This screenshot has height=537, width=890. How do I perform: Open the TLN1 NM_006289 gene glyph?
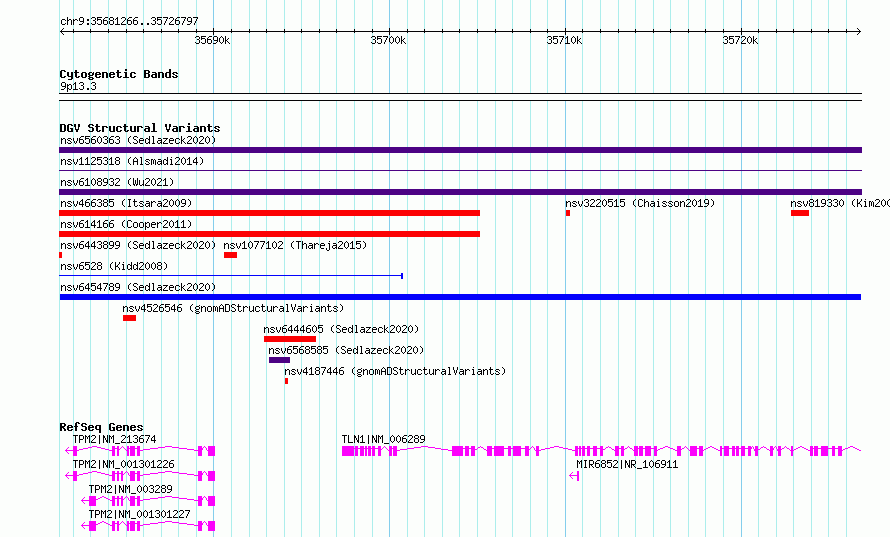602,451
